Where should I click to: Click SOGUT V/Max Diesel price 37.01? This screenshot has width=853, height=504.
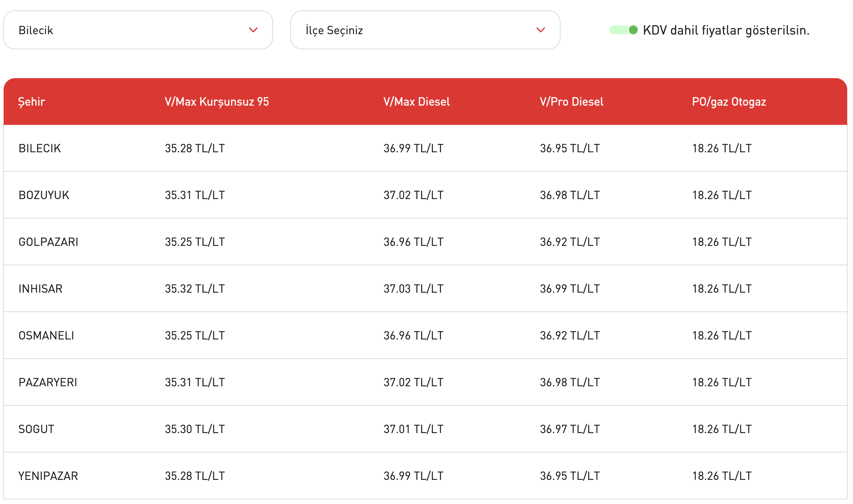tap(413, 429)
